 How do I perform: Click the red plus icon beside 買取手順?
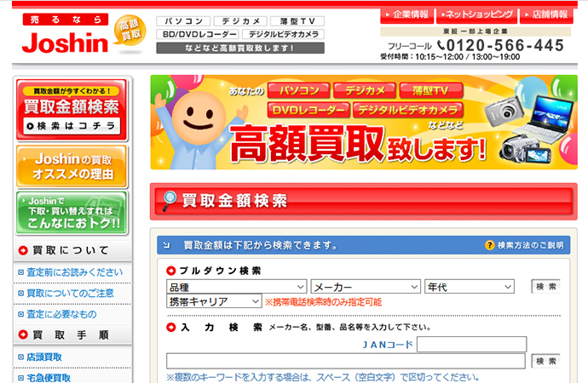(23, 334)
